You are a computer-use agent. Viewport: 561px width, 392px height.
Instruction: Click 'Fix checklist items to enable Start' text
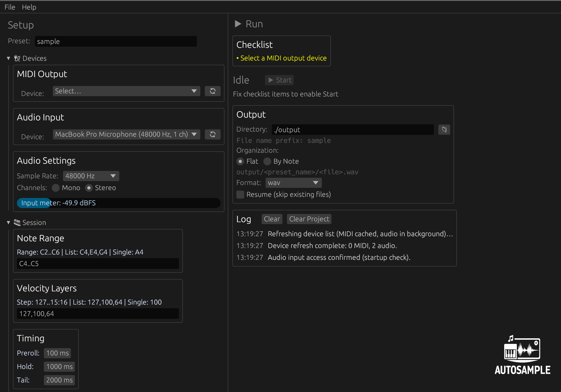[x=286, y=94]
